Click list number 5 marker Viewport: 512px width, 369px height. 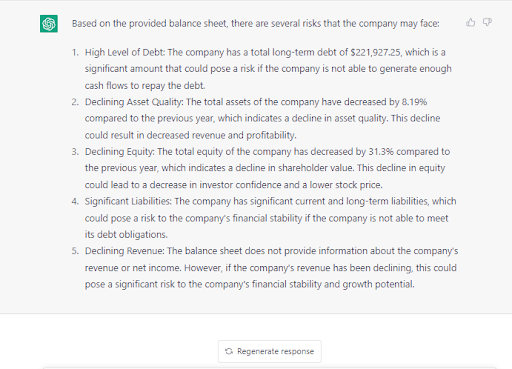coord(75,251)
